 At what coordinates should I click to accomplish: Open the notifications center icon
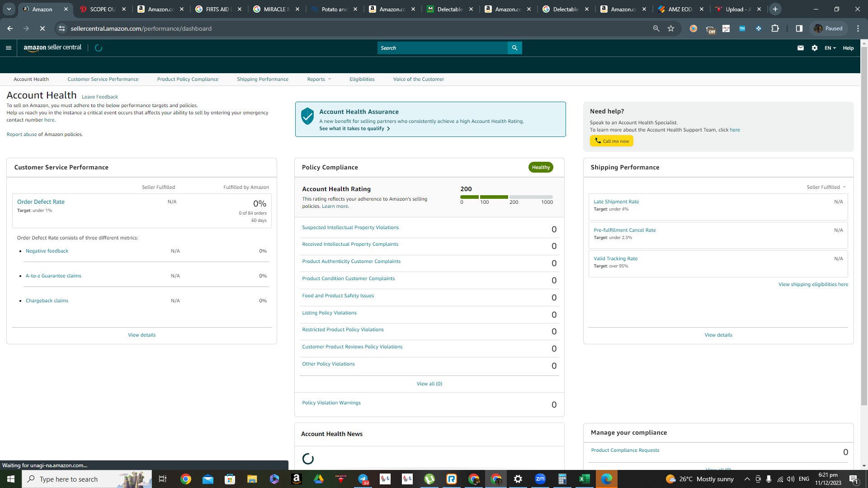(x=854, y=479)
